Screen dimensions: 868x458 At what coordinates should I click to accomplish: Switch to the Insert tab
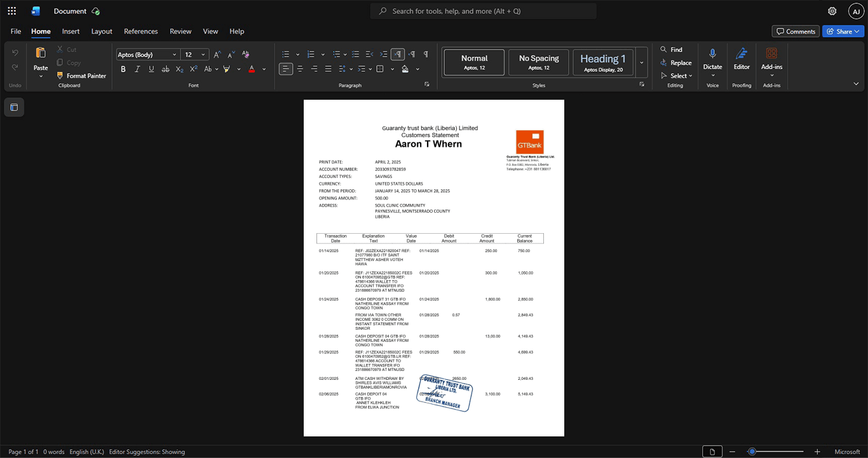click(x=71, y=31)
